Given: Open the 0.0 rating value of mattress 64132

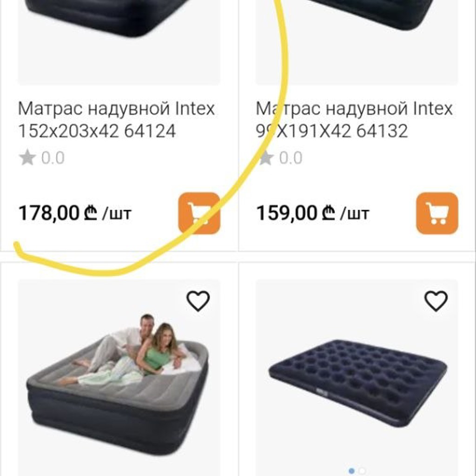Looking at the screenshot, I should [x=291, y=158].
